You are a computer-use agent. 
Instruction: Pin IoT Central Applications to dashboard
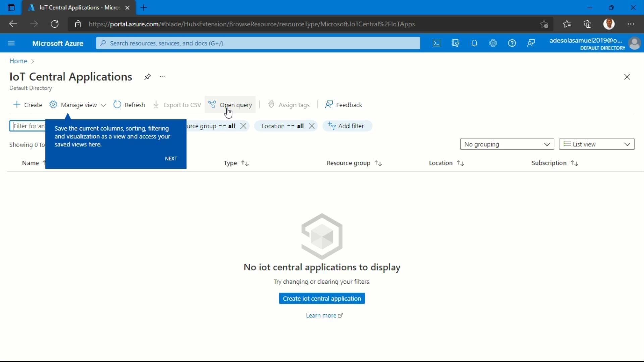[x=147, y=77]
